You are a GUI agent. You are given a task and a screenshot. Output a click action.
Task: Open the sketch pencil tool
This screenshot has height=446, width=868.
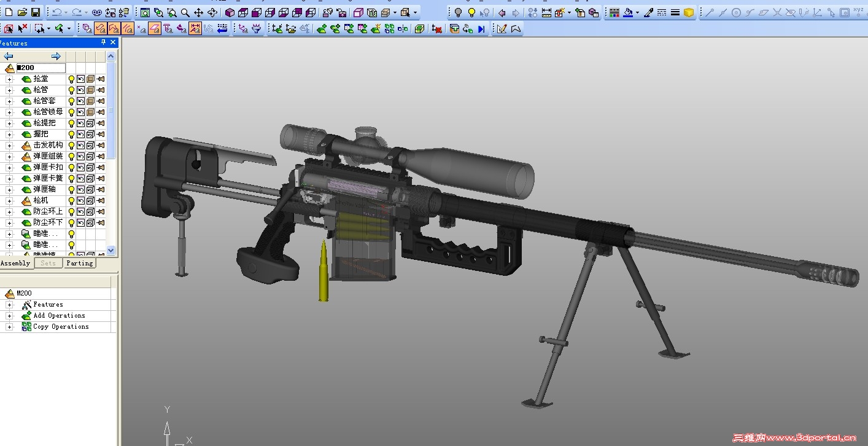point(502,28)
